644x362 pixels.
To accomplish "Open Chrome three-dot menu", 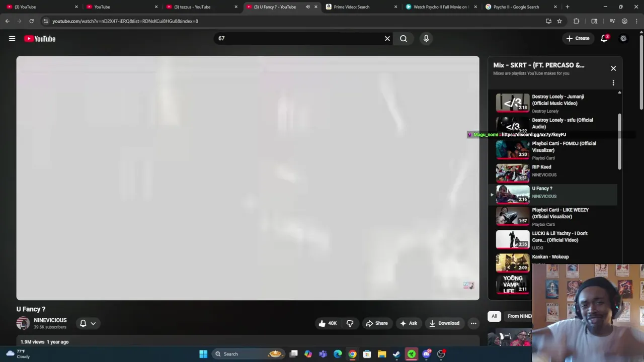I will click(x=636, y=21).
